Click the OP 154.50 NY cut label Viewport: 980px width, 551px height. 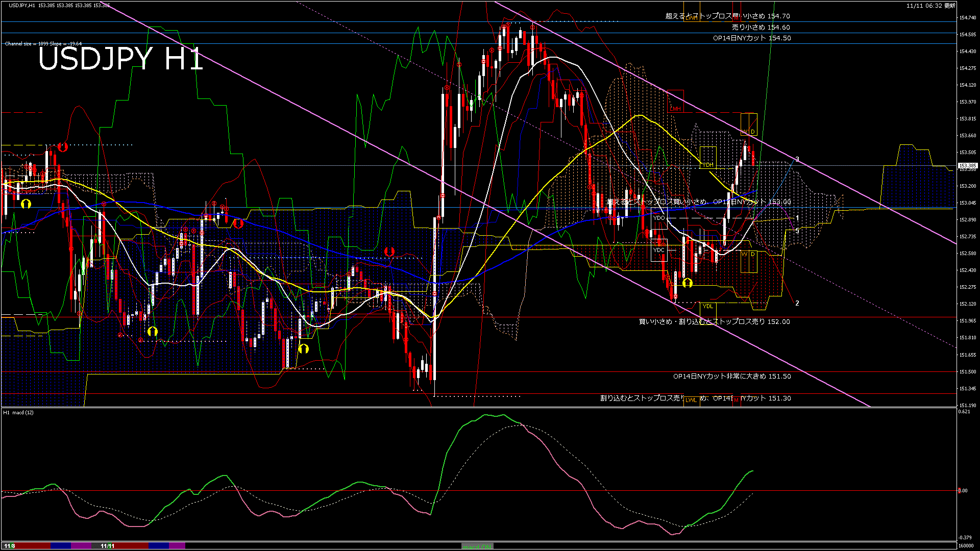coord(752,38)
